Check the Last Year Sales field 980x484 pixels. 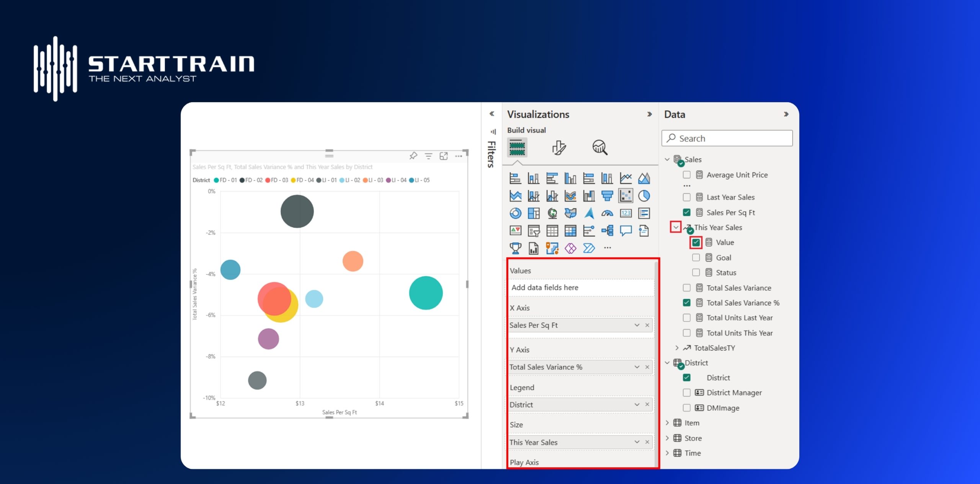(x=687, y=197)
